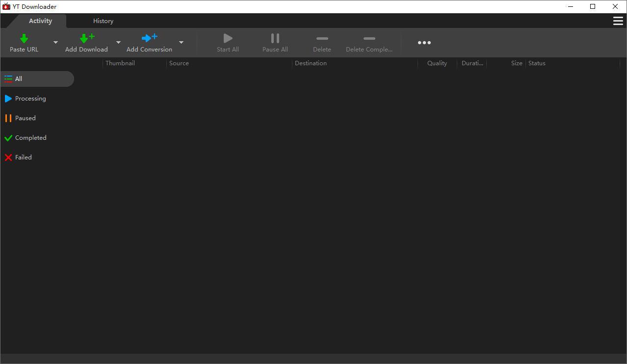Expand the Add Conversion dropdown arrow
Image resolution: width=627 pixels, height=364 pixels.
click(181, 43)
